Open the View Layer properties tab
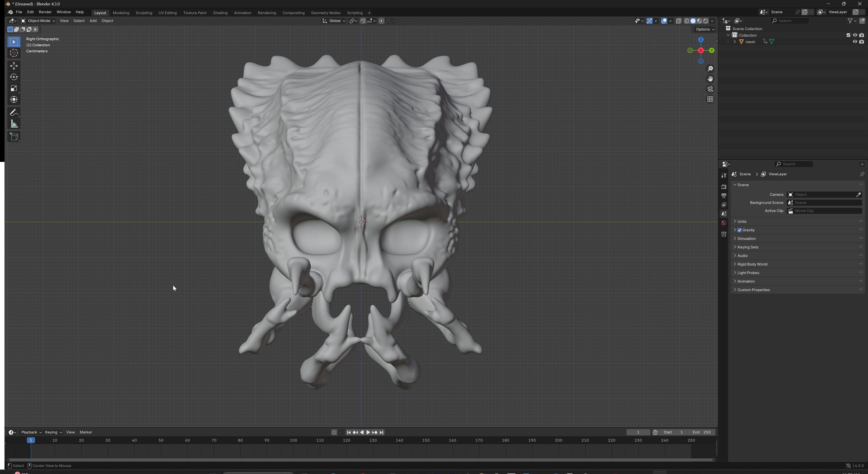The image size is (868, 474). click(723, 205)
